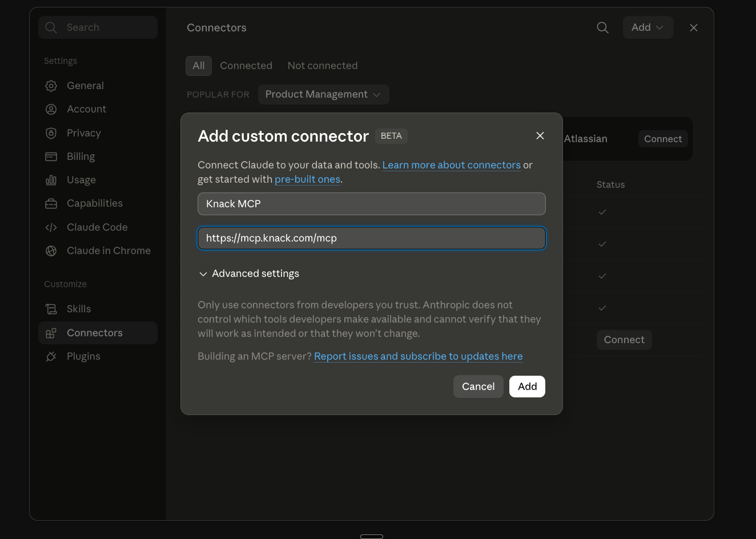Click the connector name field Knack MCP

[x=372, y=204]
